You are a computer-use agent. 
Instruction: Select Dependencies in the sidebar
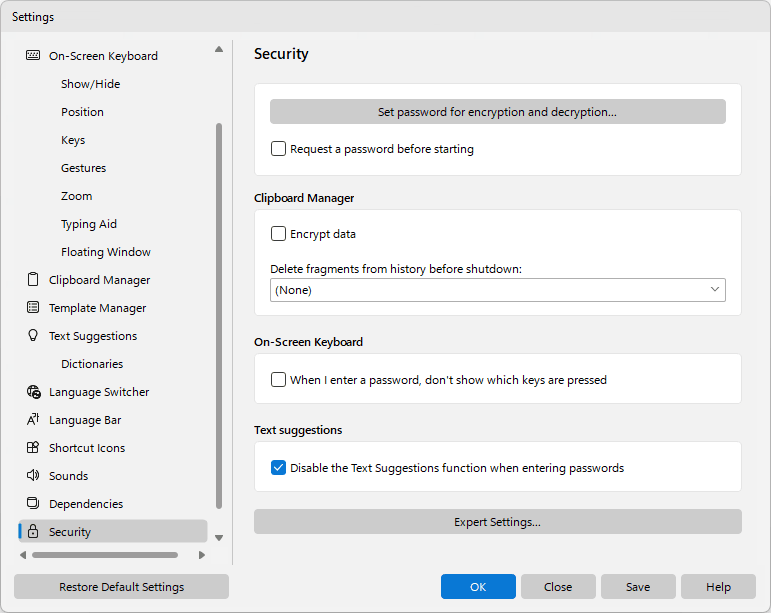(x=86, y=504)
